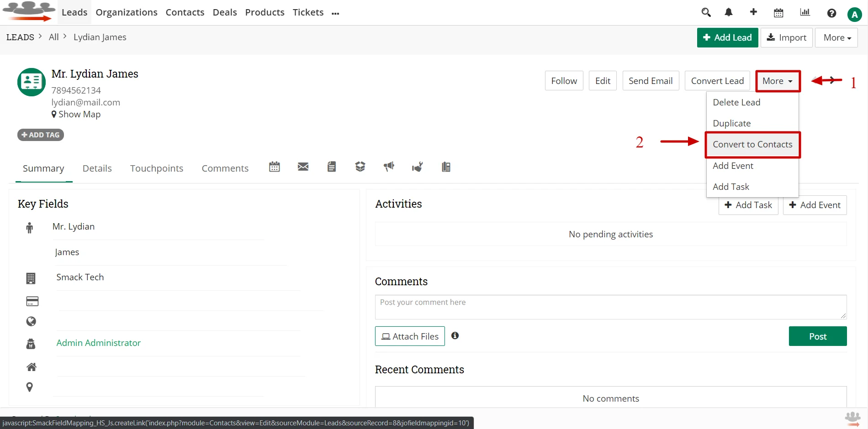
Task: Click the Add Lead button
Action: [x=727, y=37]
